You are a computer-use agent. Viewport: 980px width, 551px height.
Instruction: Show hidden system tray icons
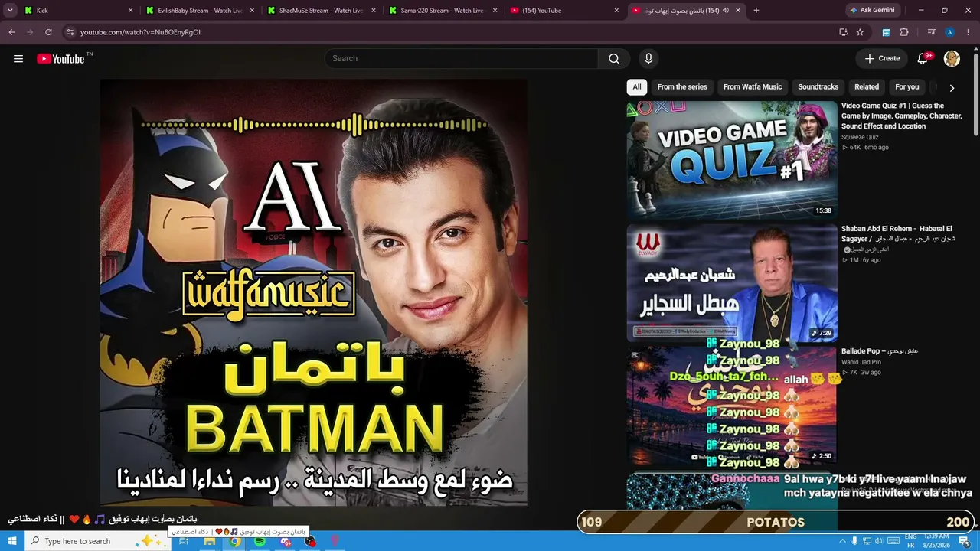[x=842, y=541]
